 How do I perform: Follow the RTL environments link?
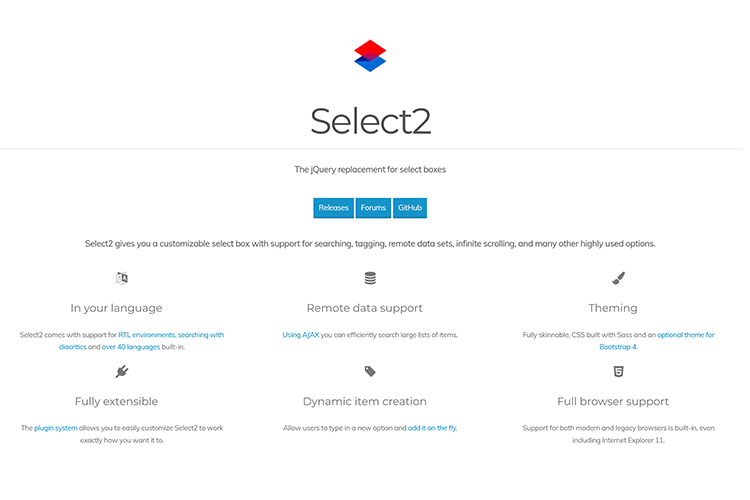click(146, 334)
